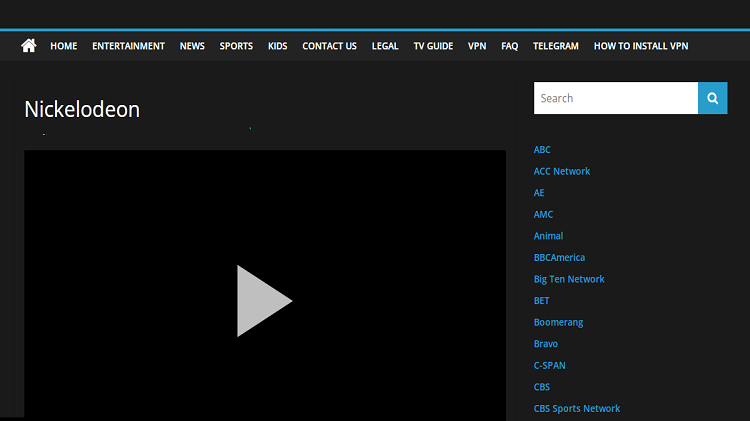Open the BBCAmerica channel link
The height and width of the screenshot is (421, 750).
tap(559, 257)
